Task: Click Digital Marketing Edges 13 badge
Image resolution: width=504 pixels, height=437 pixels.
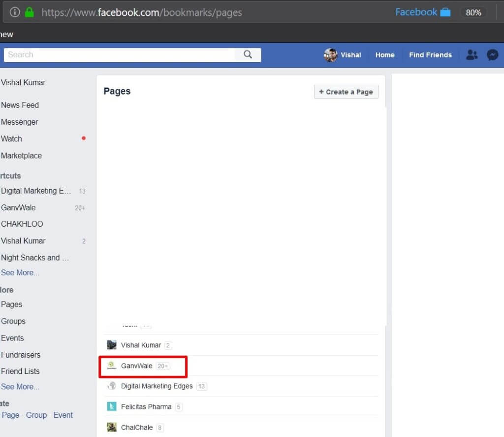Action: click(201, 386)
